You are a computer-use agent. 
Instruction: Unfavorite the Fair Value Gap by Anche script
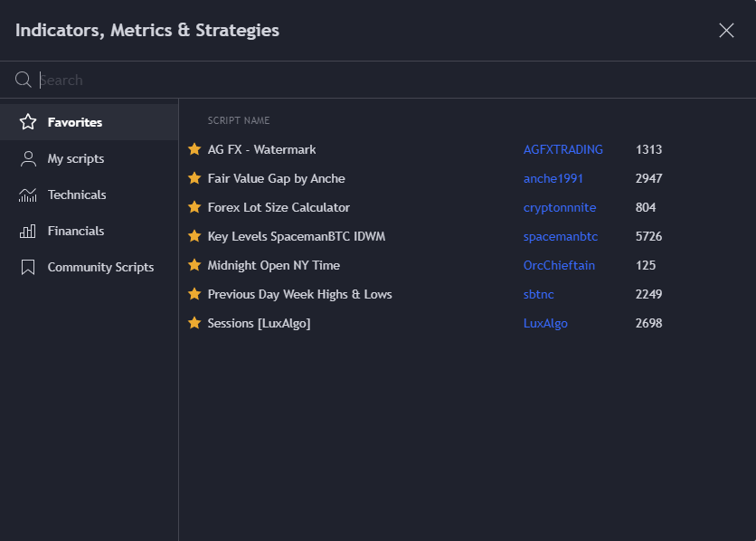pos(195,178)
